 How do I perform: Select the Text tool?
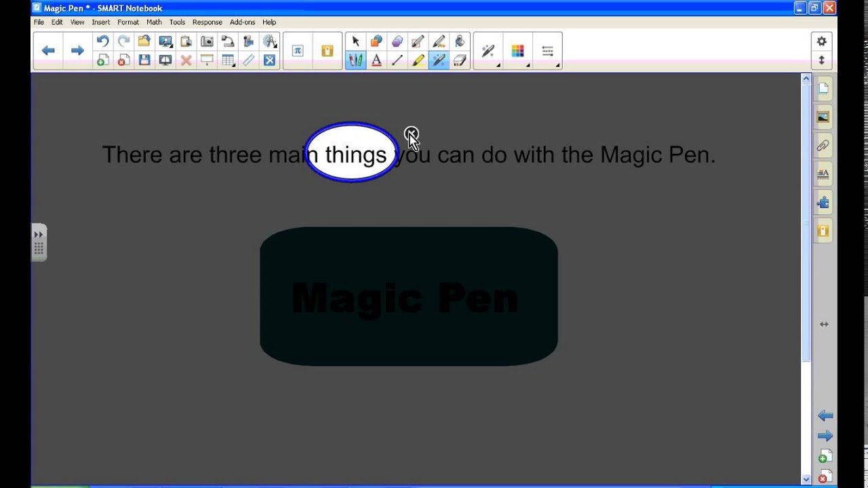click(376, 60)
